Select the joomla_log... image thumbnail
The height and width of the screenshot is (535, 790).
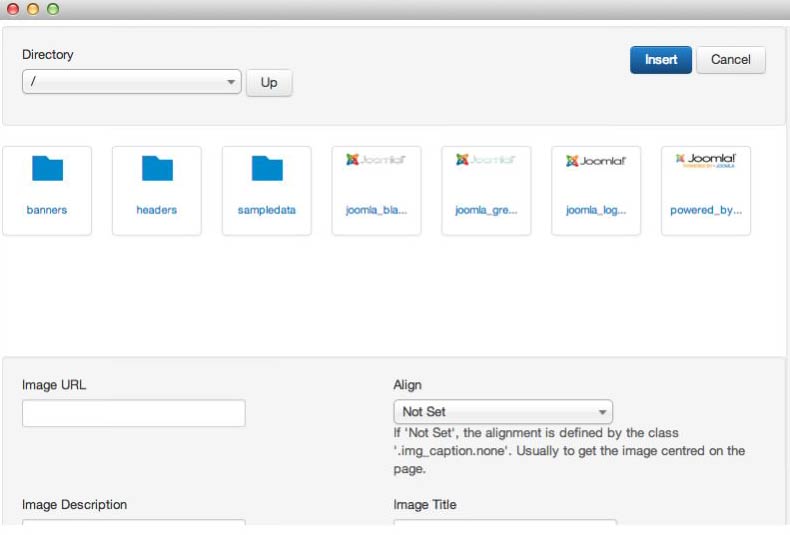point(596,161)
